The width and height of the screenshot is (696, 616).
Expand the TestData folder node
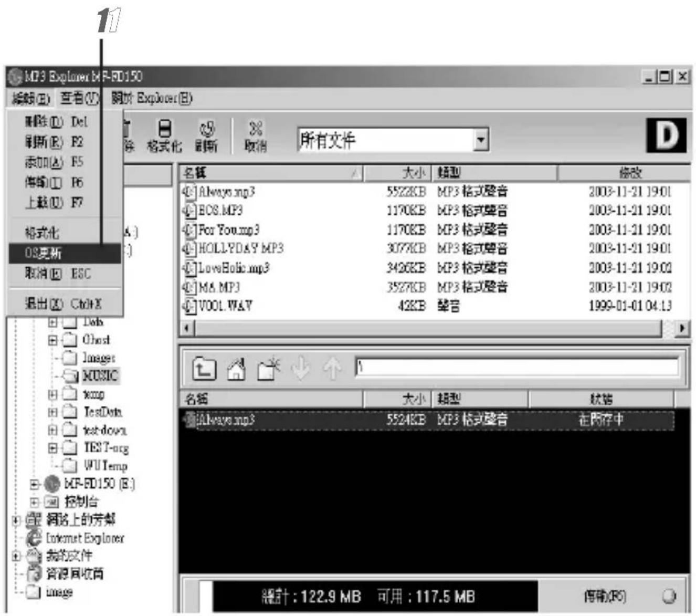[x=53, y=412]
